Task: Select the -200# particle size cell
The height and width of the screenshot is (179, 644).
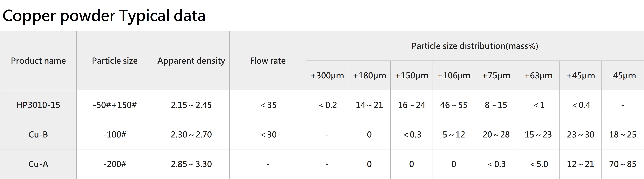Action: point(115,164)
